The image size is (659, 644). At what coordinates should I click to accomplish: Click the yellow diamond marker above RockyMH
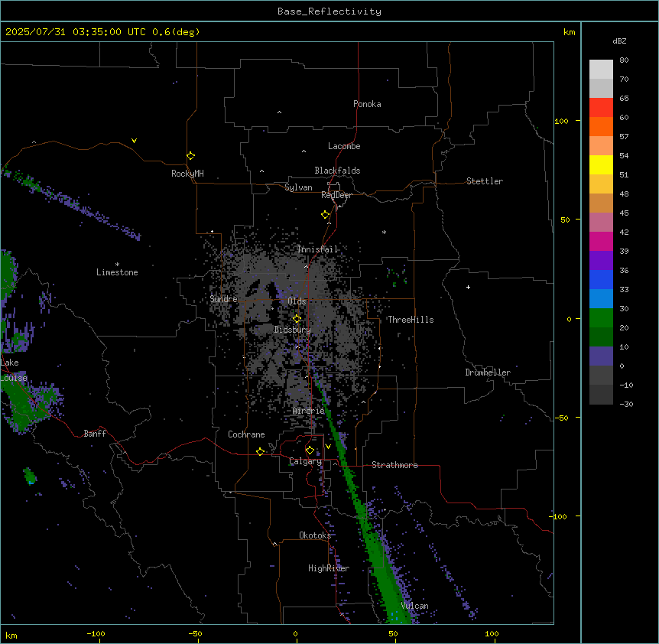click(x=191, y=156)
